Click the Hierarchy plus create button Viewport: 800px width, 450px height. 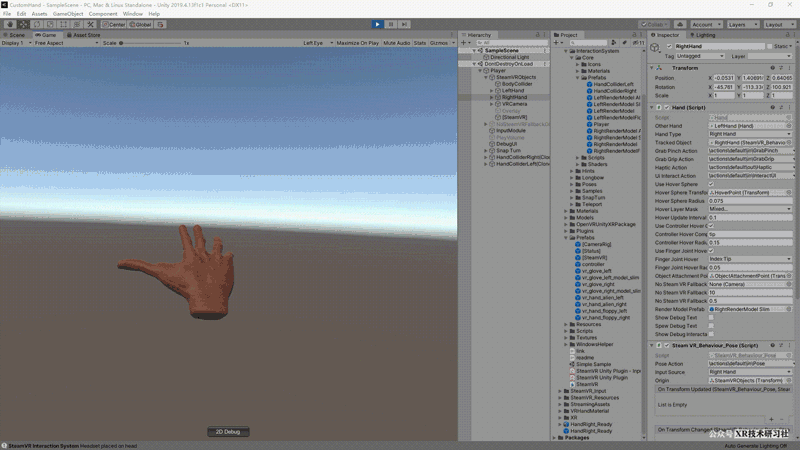click(464, 43)
